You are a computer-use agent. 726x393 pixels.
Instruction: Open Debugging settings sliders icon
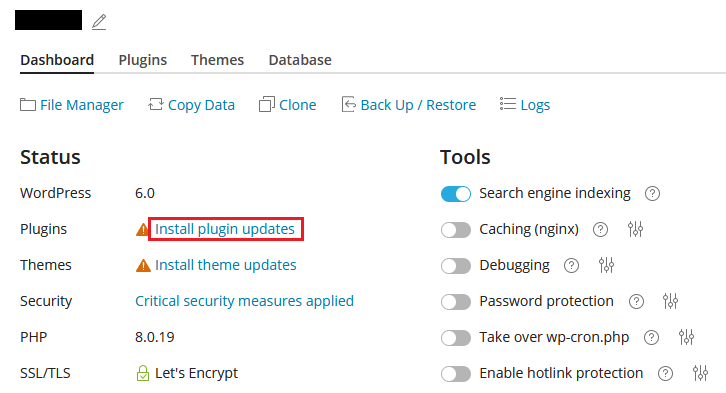point(606,265)
